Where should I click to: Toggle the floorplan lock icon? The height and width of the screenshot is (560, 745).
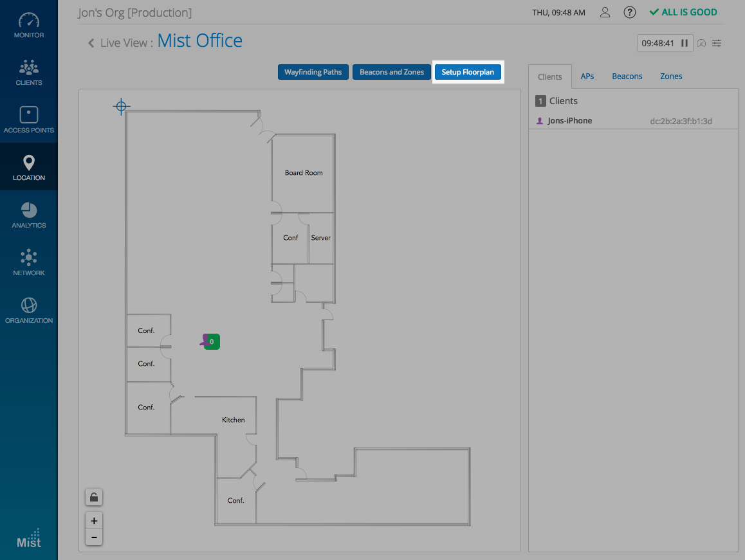(94, 497)
